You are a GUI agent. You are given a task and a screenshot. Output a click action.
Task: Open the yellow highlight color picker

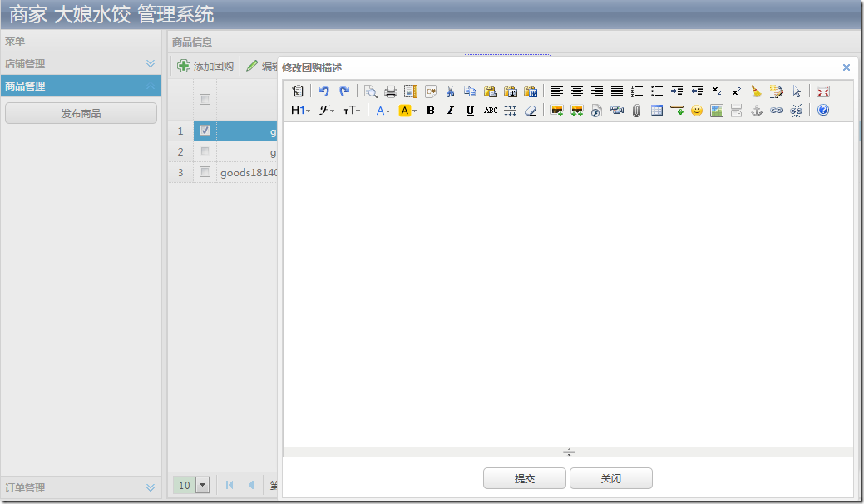407,110
